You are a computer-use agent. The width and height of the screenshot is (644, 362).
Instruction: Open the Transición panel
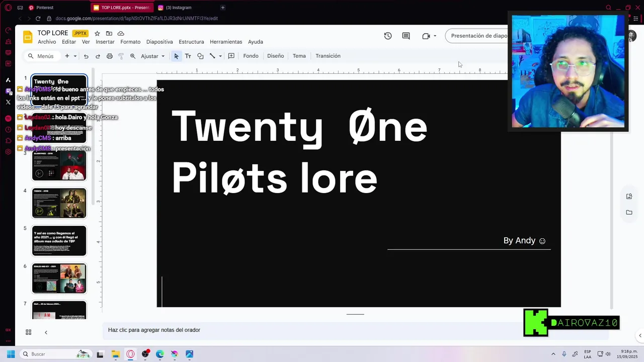pyautogui.click(x=328, y=56)
